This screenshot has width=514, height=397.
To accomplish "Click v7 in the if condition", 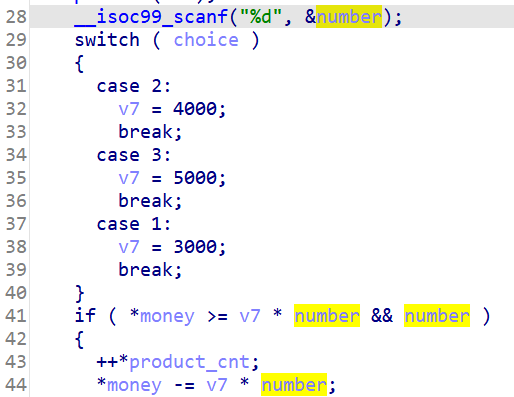I will [x=250, y=316].
